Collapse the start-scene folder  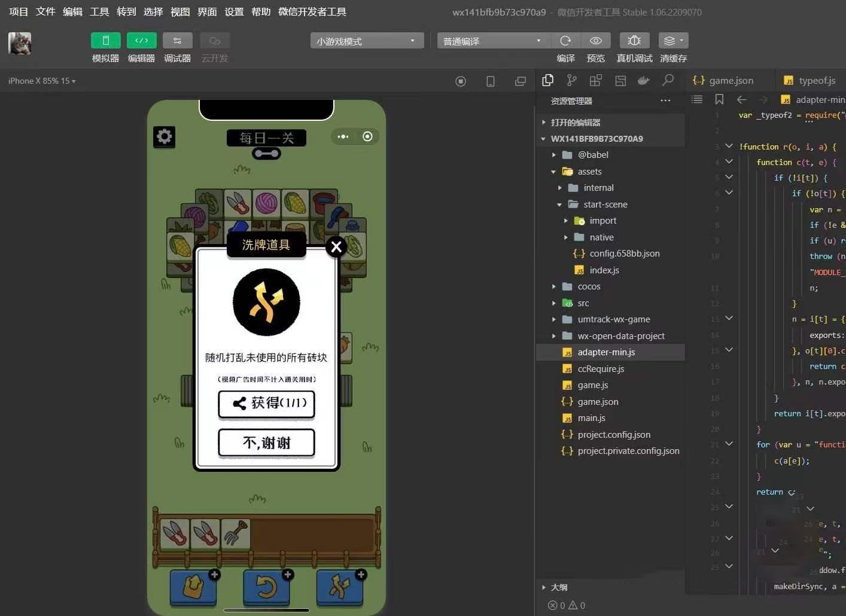[610, 204]
